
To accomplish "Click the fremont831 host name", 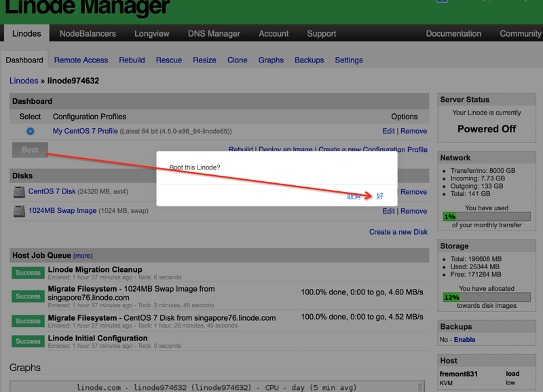I will pos(459,374).
